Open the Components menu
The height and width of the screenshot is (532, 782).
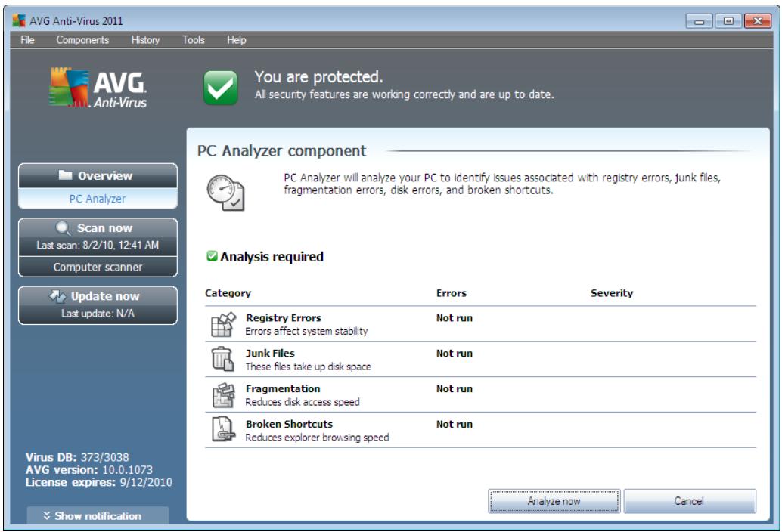(x=82, y=40)
